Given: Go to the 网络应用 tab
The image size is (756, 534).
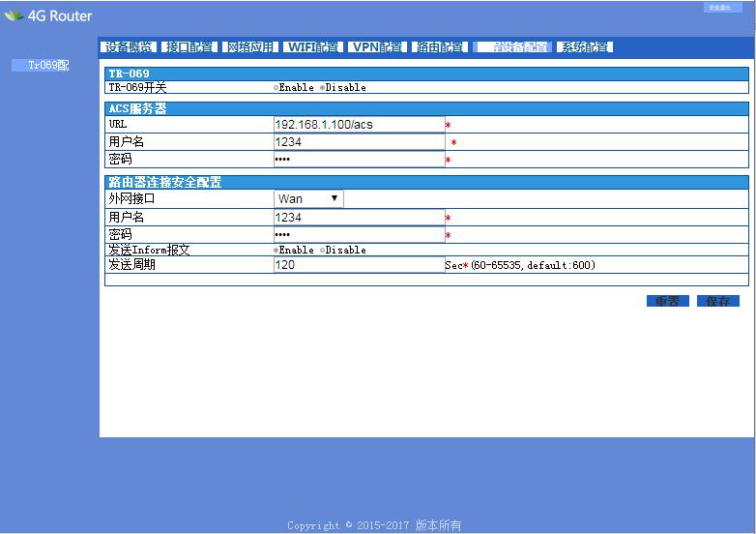Looking at the screenshot, I should point(250,47).
